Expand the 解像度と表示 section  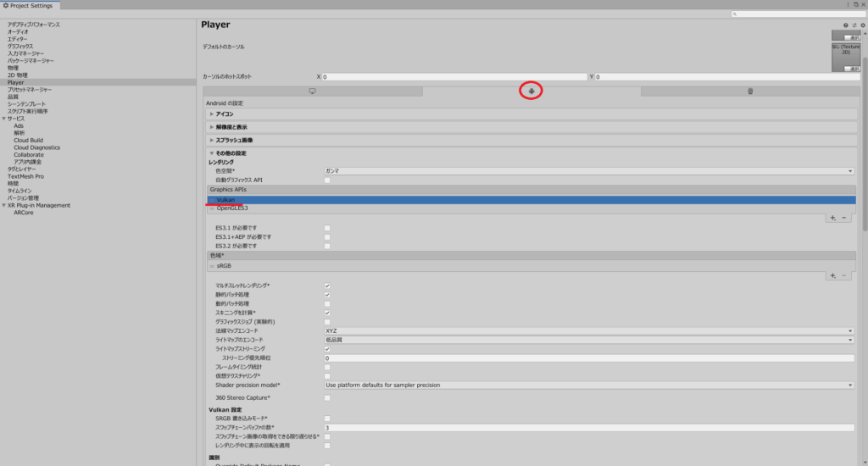[x=531, y=127]
